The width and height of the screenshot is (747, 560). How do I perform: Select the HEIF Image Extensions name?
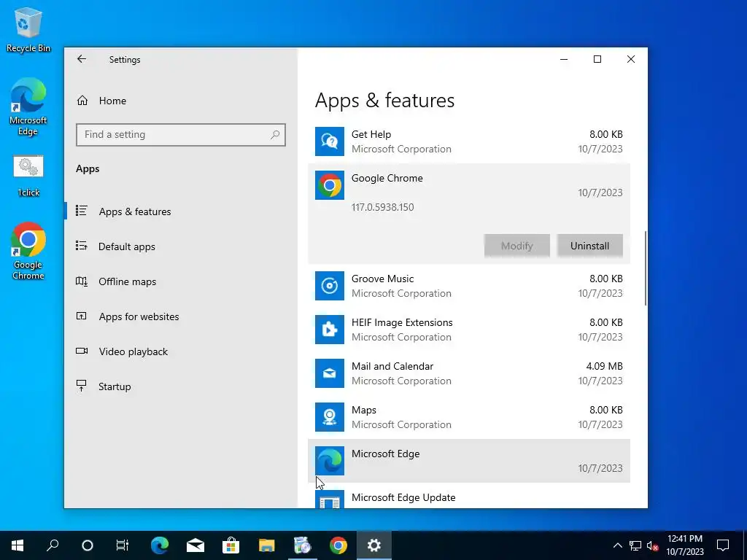pos(402,322)
